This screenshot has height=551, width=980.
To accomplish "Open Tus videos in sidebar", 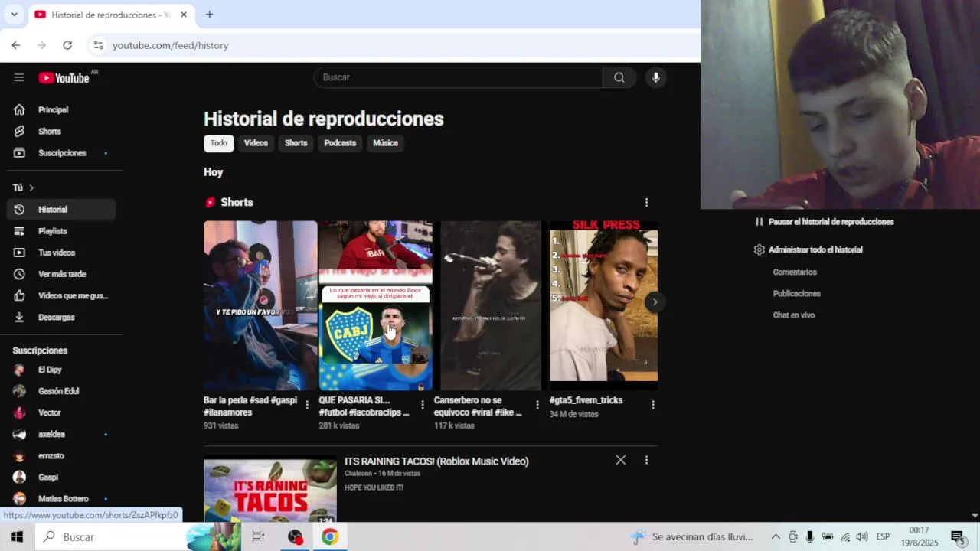I will (x=61, y=252).
